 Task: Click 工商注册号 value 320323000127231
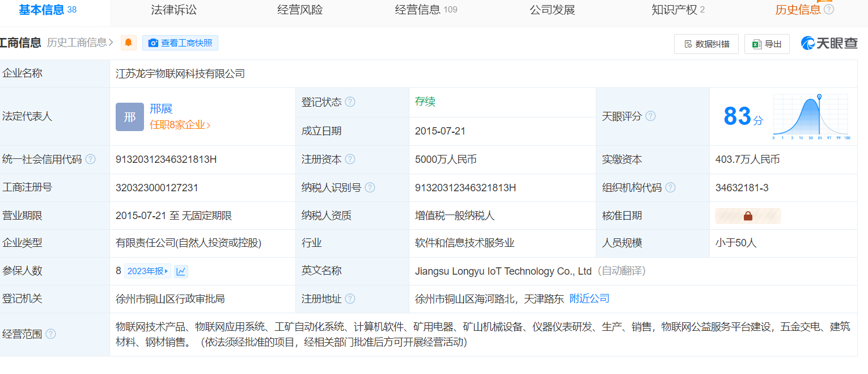(157, 188)
